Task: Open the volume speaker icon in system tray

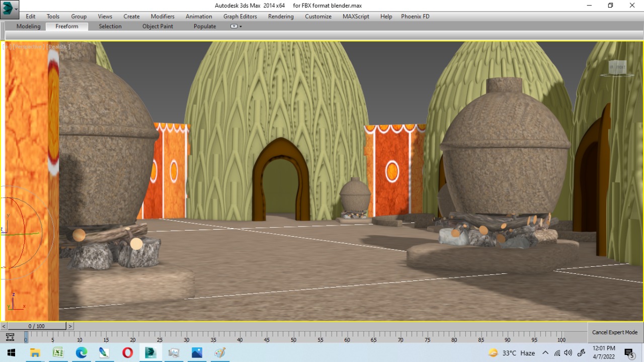Action: click(569, 352)
